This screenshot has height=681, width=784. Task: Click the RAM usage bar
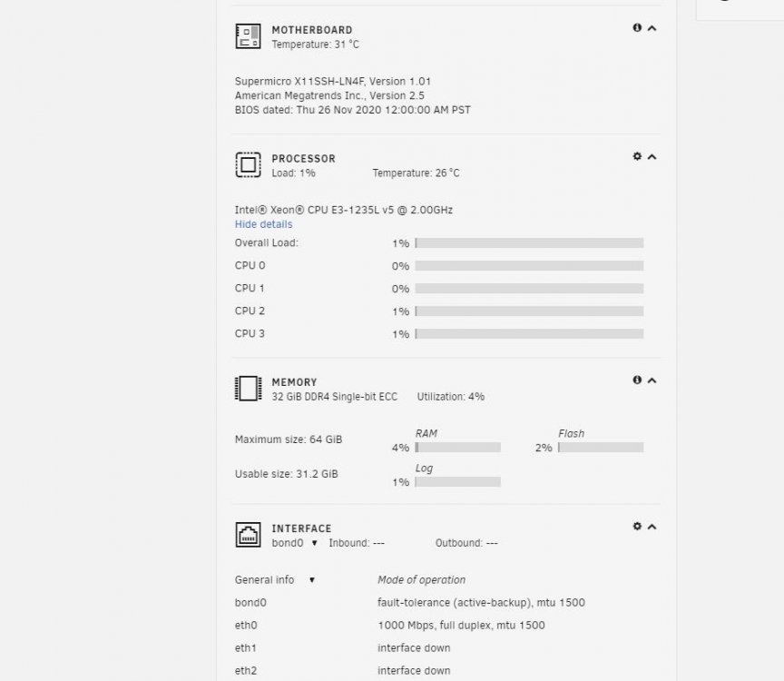point(457,448)
